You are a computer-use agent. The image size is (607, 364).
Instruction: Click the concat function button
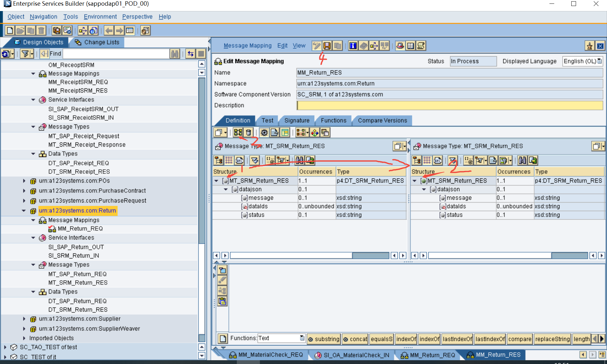coord(355,339)
